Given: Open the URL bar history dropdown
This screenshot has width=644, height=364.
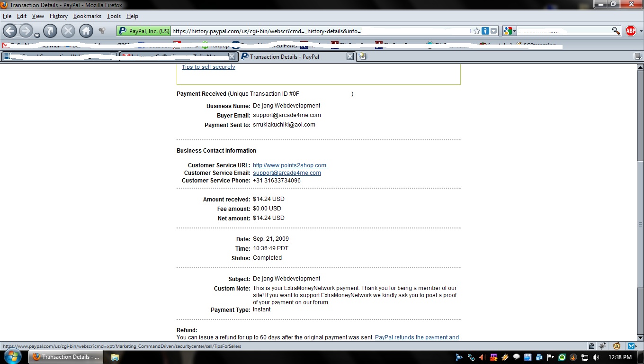Looking at the screenshot, I should 494,31.
